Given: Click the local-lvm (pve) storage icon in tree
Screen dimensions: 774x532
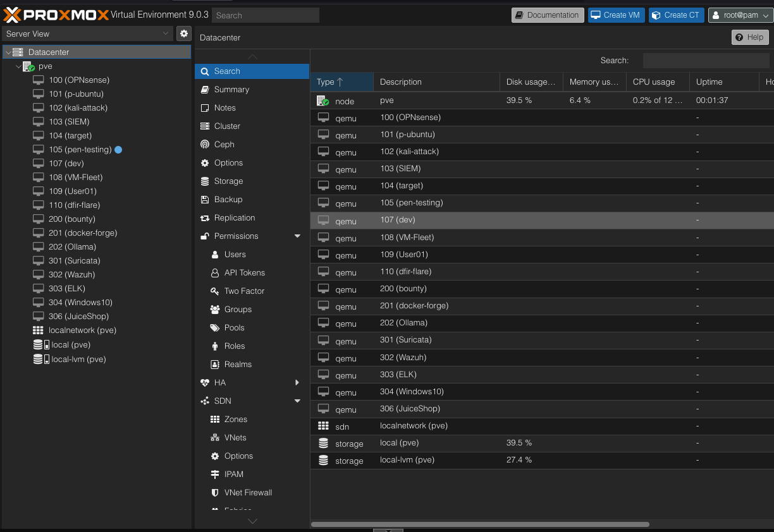Looking at the screenshot, I should pyautogui.click(x=40, y=359).
